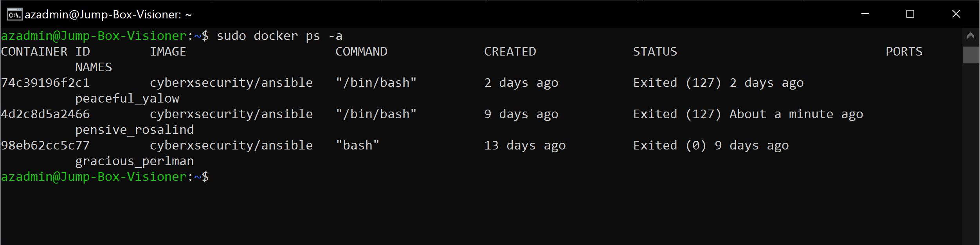Select the container ID 98eb62cc5c77
The height and width of the screenshot is (245, 980).
(x=45, y=145)
